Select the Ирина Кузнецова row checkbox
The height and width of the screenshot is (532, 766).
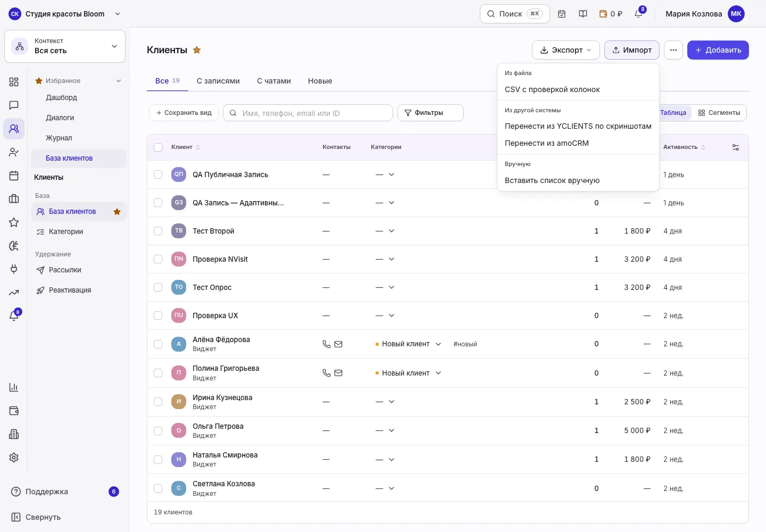point(158,402)
